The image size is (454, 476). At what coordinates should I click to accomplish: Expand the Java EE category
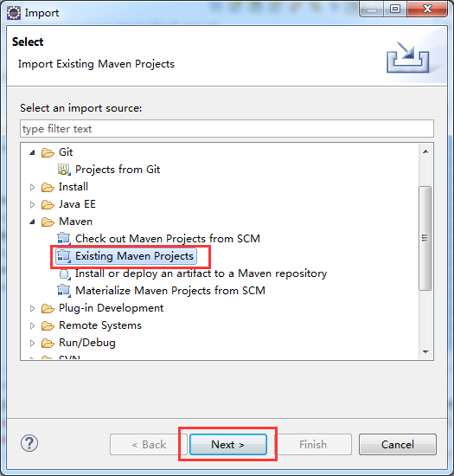click(32, 204)
